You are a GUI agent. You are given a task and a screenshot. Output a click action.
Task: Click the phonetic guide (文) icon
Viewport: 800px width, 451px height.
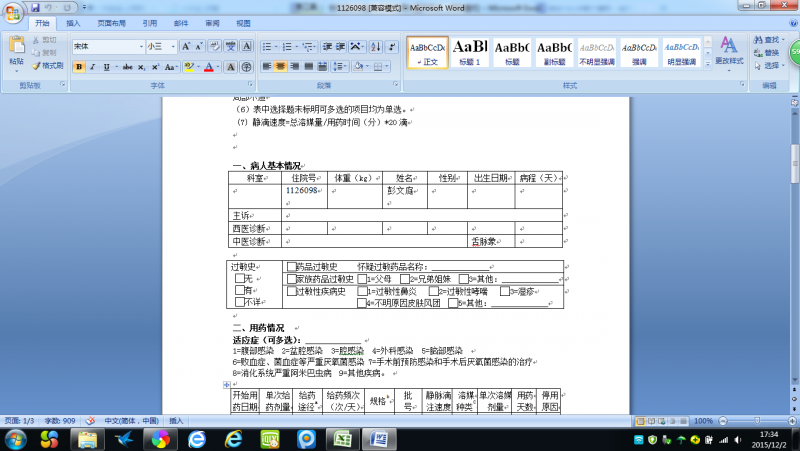pyautogui.click(x=231, y=46)
